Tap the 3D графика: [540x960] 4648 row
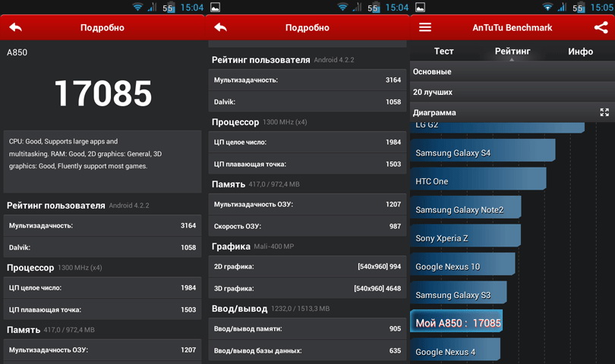Viewport: 615px width, 364px height. (307, 288)
